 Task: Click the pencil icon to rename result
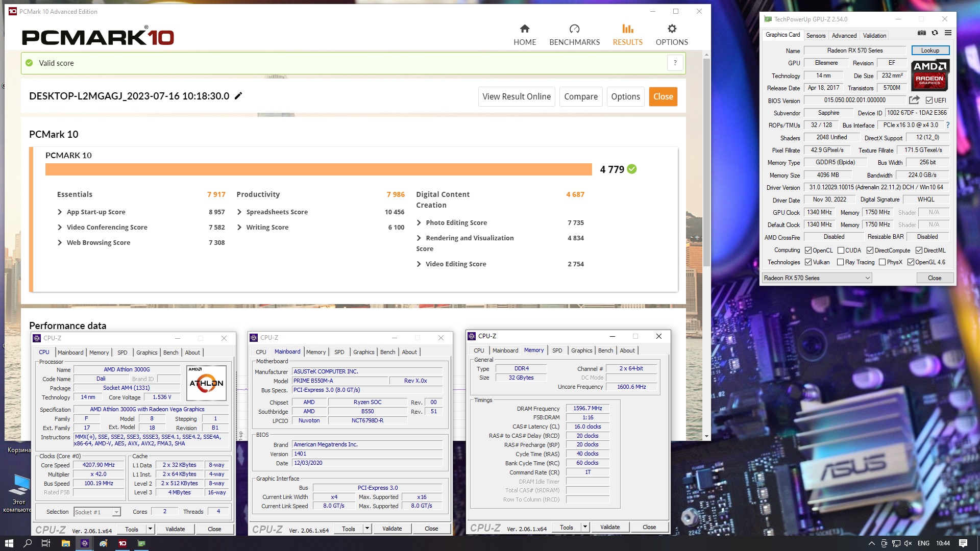[x=238, y=96]
